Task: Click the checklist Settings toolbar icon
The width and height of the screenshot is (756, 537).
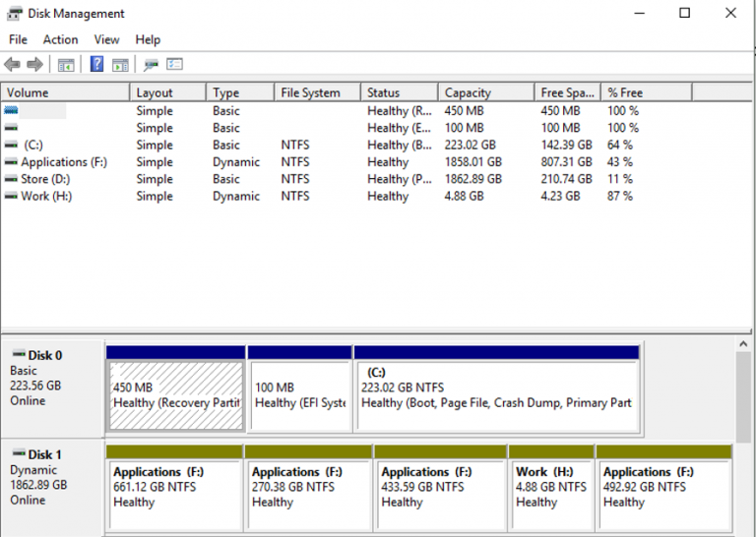Action: point(174,64)
